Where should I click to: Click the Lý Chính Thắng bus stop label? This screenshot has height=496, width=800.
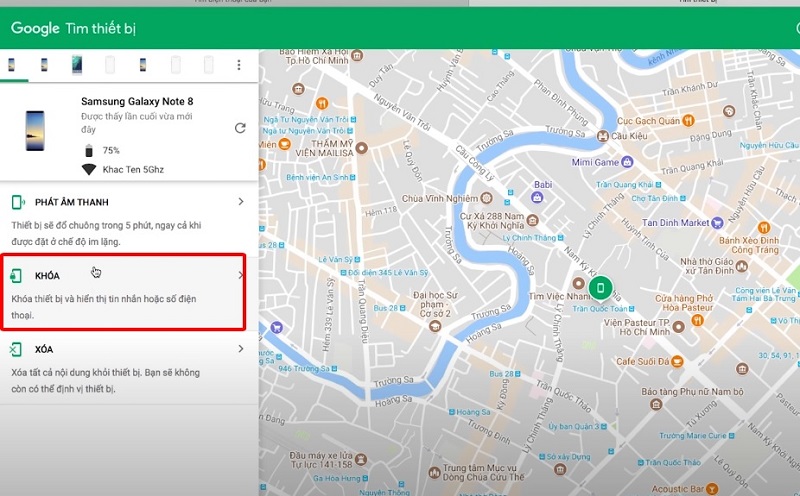click(x=529, y=238)
